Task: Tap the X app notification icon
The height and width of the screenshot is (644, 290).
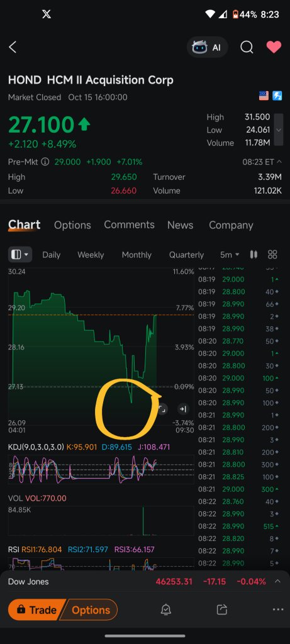Action: 47,14
